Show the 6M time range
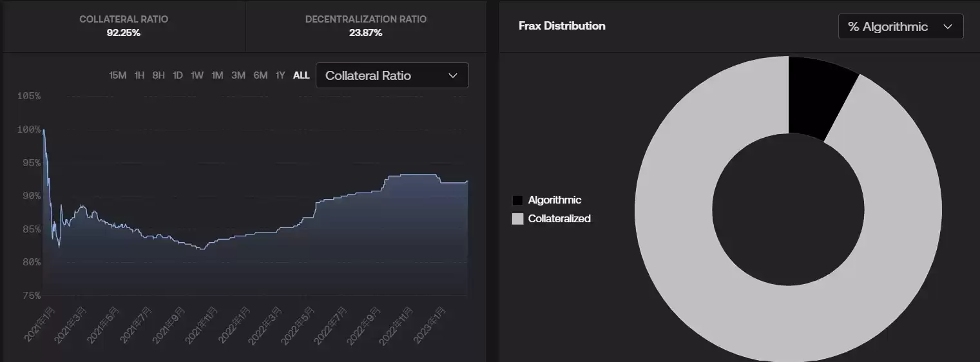980x362 pixels. tap(260, 75)
